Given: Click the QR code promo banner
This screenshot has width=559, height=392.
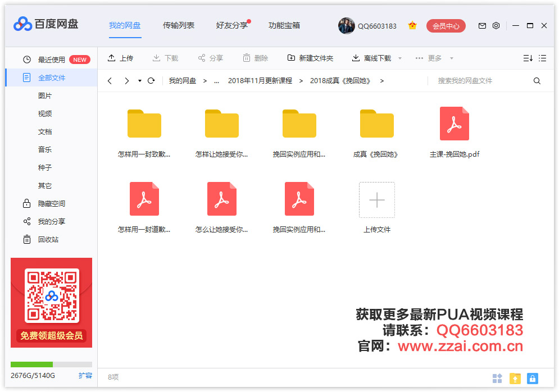Looking at the screenshot, I should 51,303.
